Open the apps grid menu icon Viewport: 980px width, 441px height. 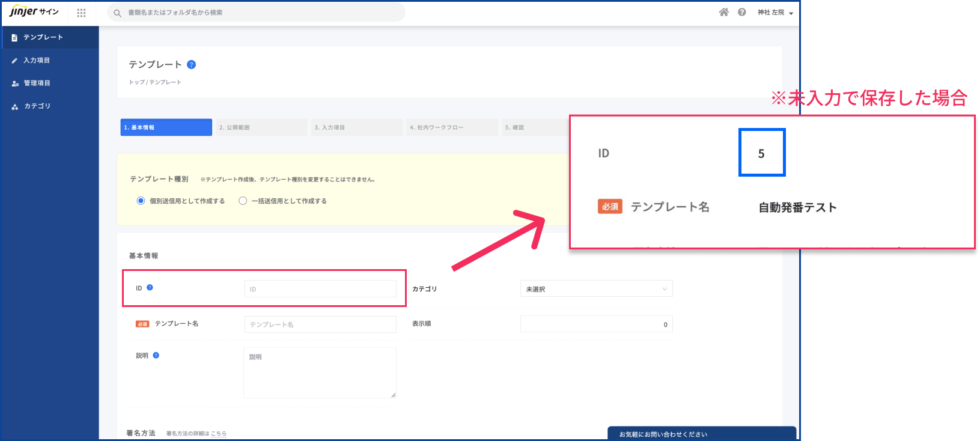[x=81, y=13]
